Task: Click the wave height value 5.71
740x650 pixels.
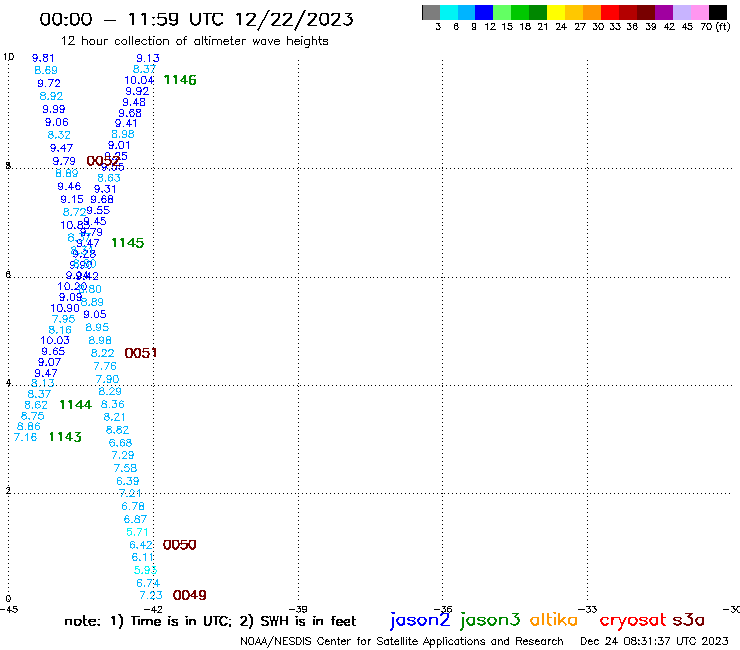Action: pos(137,532)
